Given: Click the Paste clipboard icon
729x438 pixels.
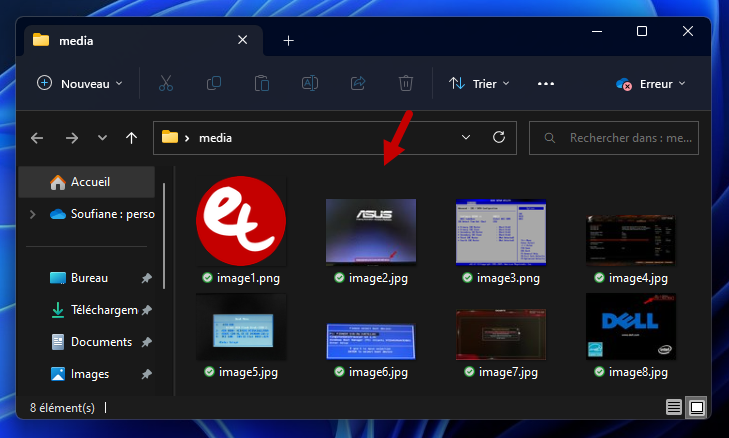Looking at the screenshot, I should [x=262, y=84].
